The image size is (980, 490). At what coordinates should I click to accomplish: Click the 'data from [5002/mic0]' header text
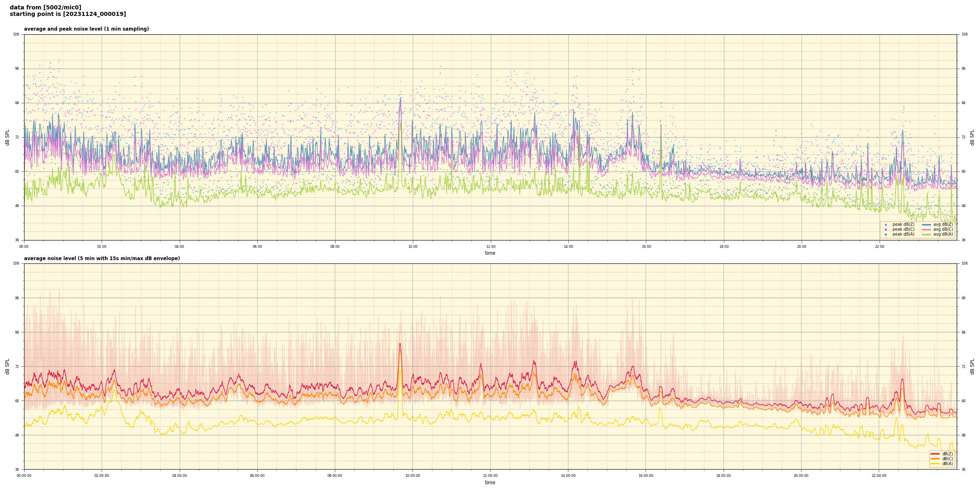tap(45, 7)
